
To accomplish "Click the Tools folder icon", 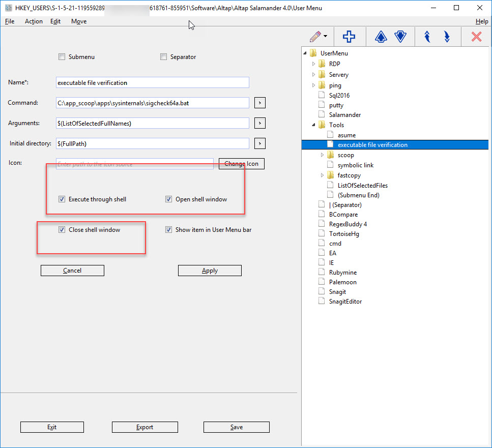I will click(x=322, y=125).
